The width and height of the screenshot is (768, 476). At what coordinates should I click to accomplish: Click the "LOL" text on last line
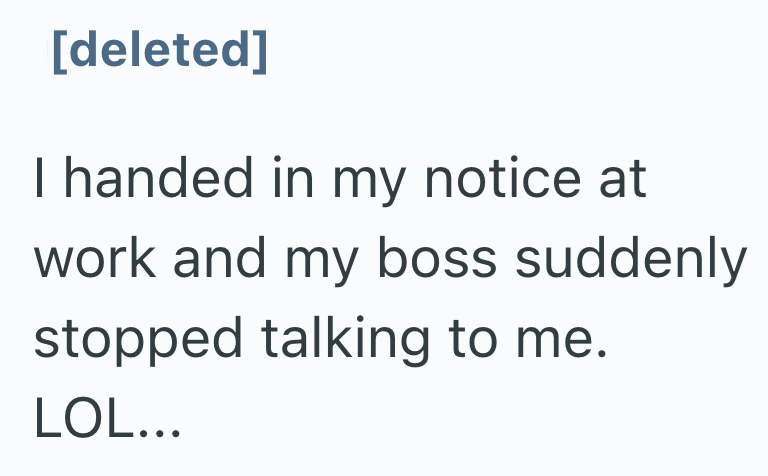point(83,420)
